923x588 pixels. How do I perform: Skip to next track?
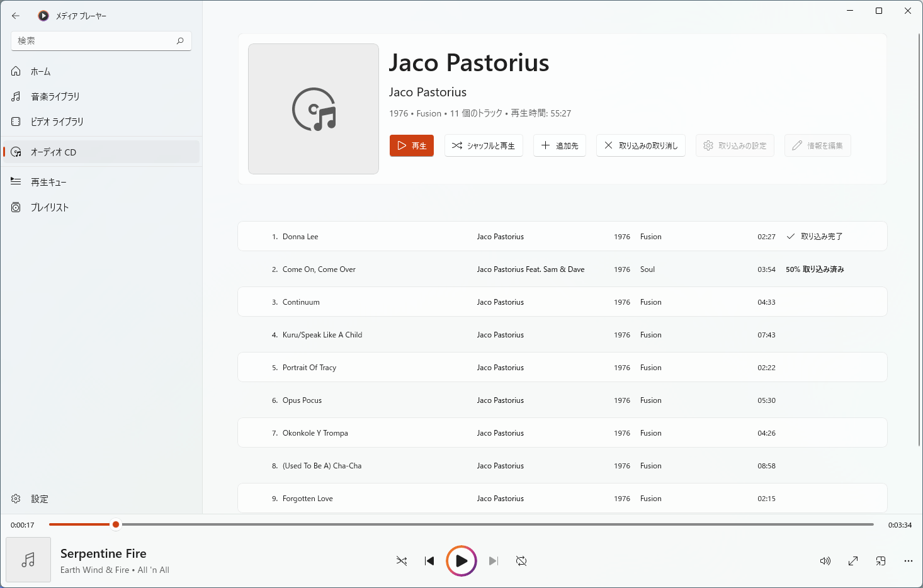click(x=494, y=561)
